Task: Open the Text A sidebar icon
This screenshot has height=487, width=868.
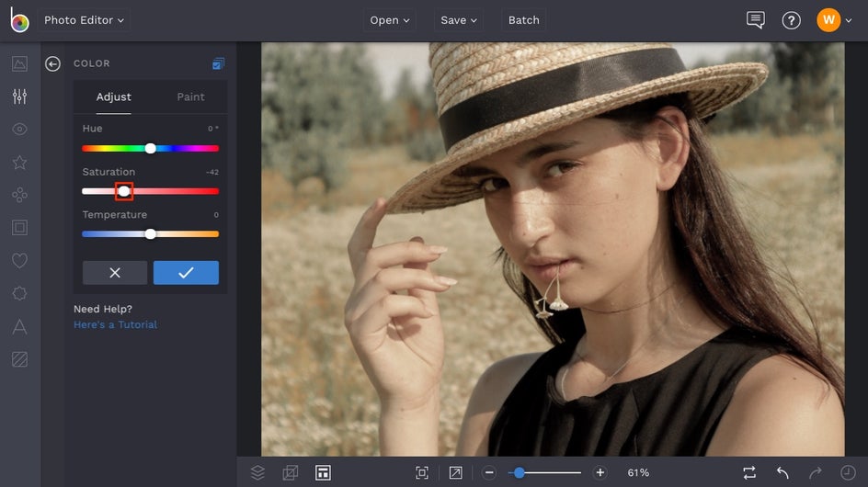Action: coord(20,326)
